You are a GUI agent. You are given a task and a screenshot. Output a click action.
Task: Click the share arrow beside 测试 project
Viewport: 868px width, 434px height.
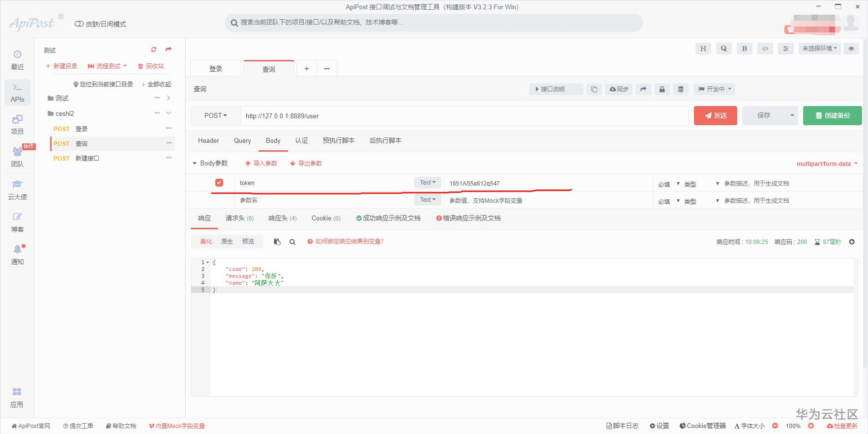click(169, 50)
